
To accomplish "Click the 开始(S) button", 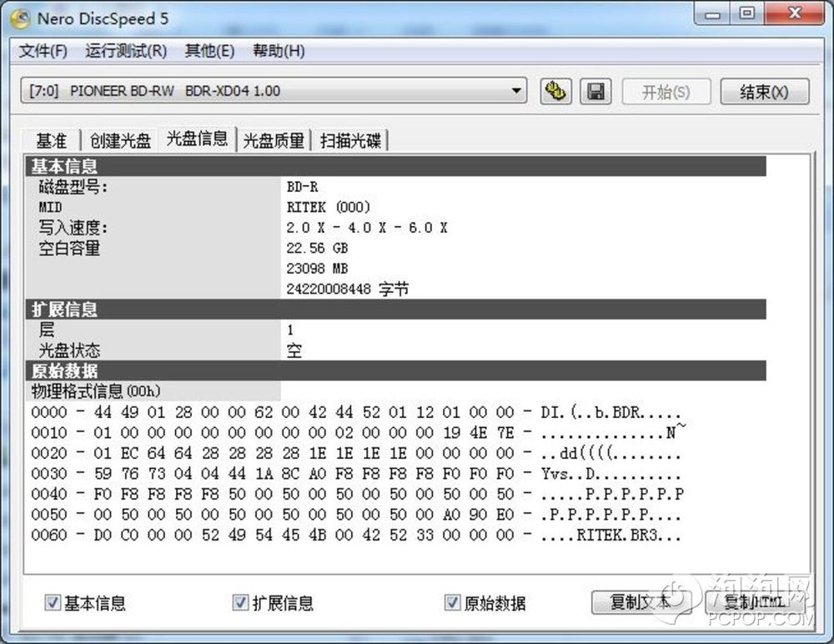I will click(666, 92).
